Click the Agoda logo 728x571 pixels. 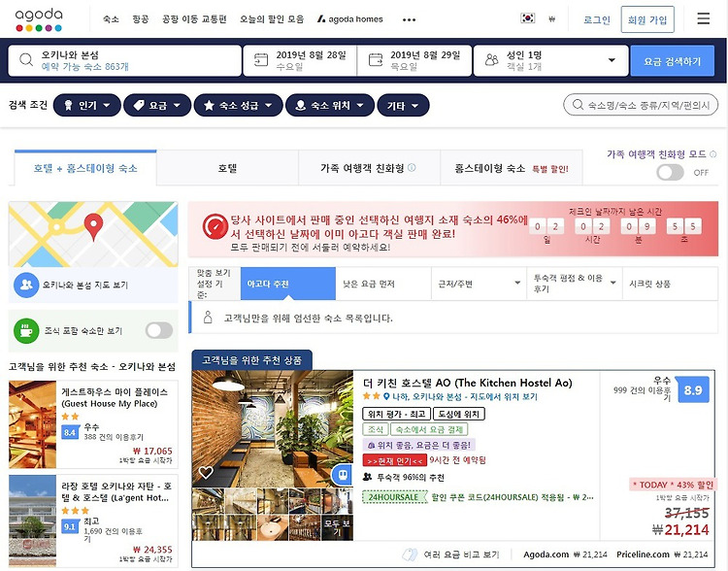39,19
